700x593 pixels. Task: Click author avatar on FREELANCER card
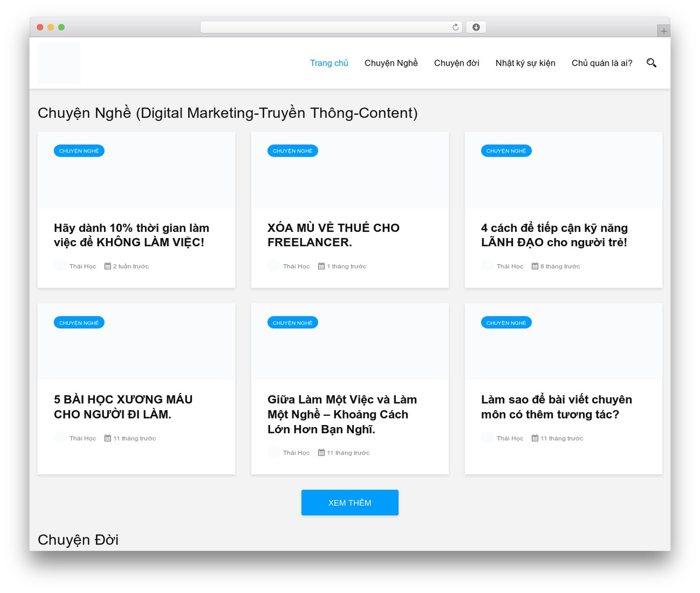point(274,266)
